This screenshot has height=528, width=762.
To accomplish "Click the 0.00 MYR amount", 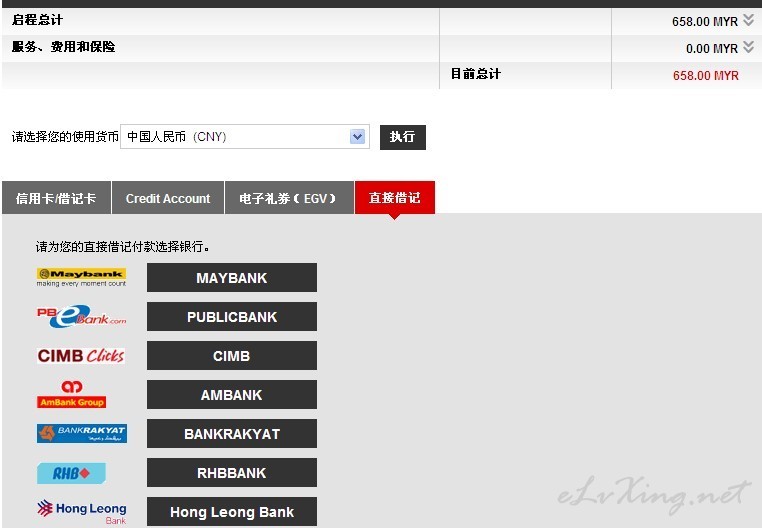I will click(712, 49).
